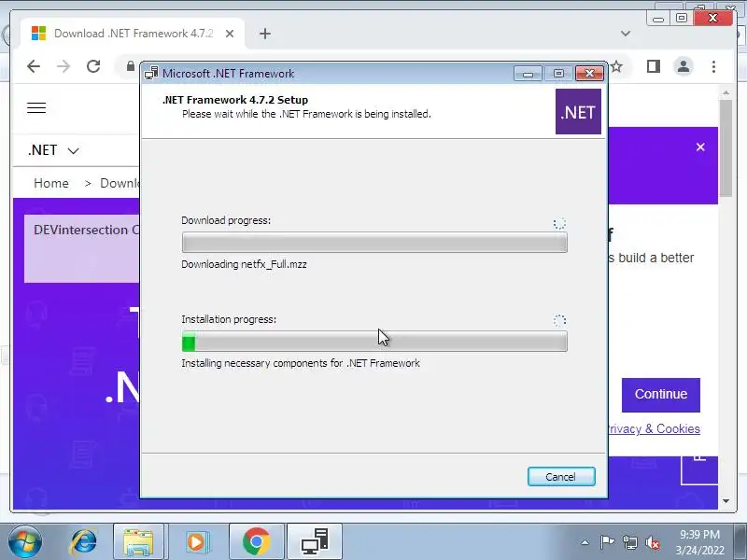Bookmark this page with the star icon
Image resolution: width=747 pixels, height=560 pixels.
[x=616, y=66]
